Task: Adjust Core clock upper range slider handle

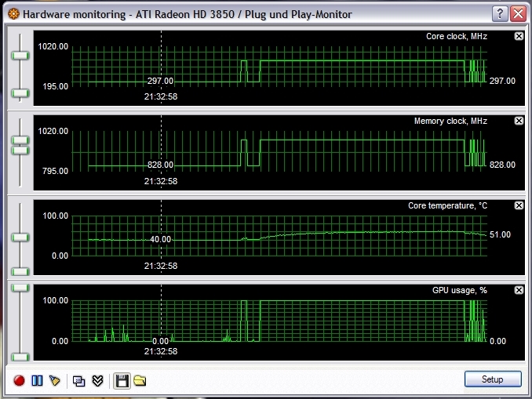Action: (20, 56)
